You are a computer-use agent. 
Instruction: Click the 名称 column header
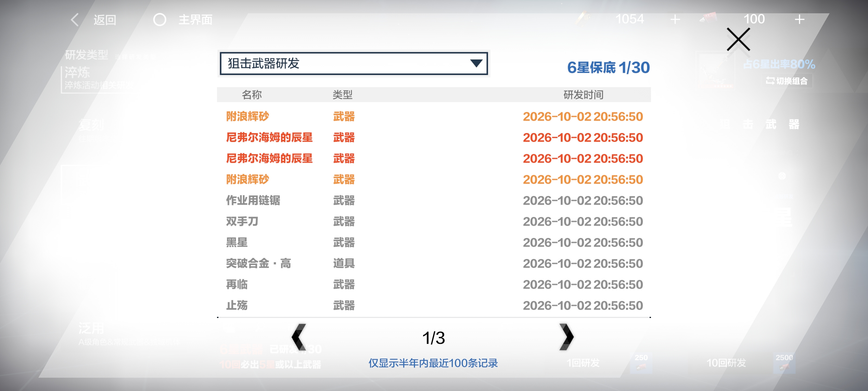click(251, 95)
